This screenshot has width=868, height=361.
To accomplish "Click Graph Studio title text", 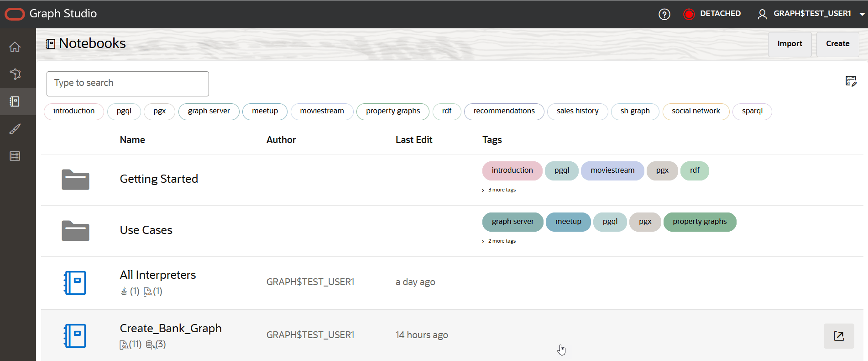I will (x=63, y=14).
